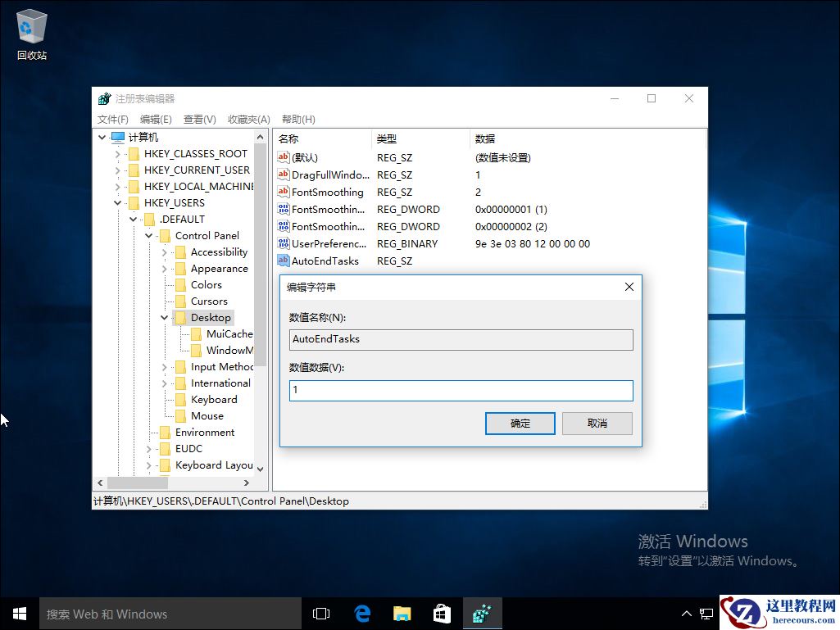This screenshot has width=840, height=630.
Task: Open File Explorer from the taskbar
Action: [402, 613]
